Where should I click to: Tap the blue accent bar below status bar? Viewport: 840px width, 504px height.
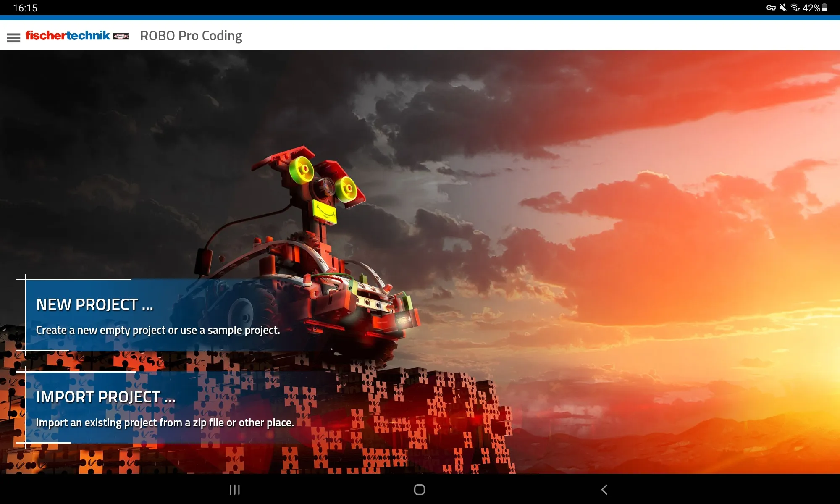(420, 18)
